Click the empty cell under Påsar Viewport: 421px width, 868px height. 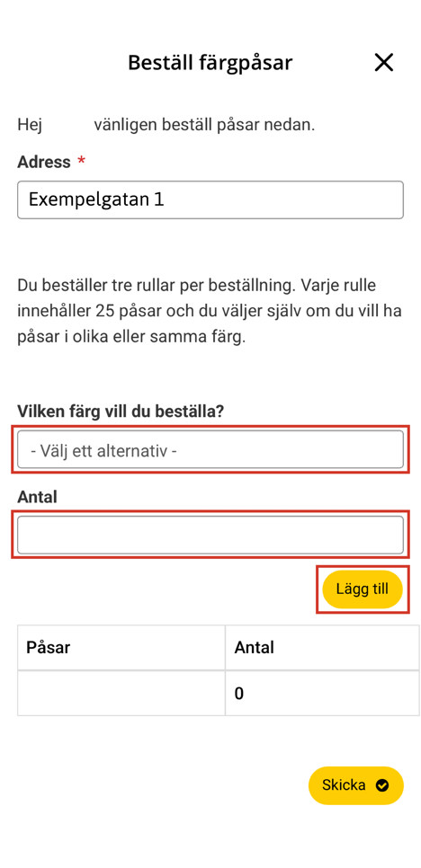click(x=121, y=693)
